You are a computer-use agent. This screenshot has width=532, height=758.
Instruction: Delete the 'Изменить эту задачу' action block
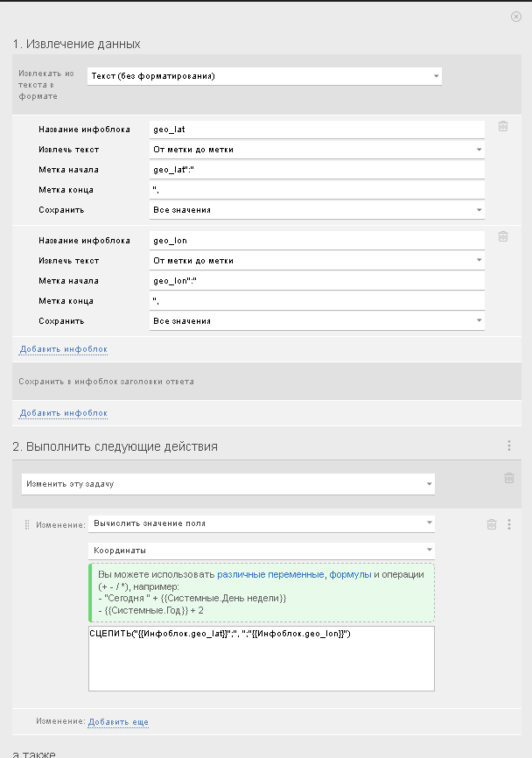(x=508, y=478)
